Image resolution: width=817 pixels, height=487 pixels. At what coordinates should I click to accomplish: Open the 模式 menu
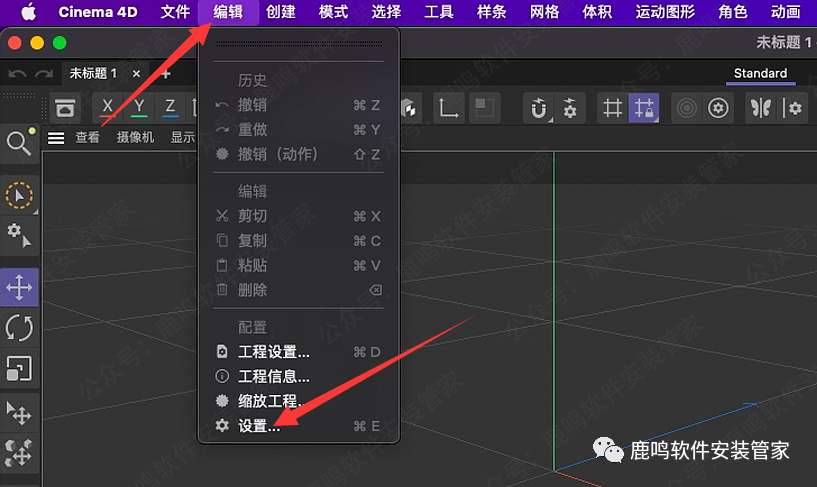click(333, 11)
